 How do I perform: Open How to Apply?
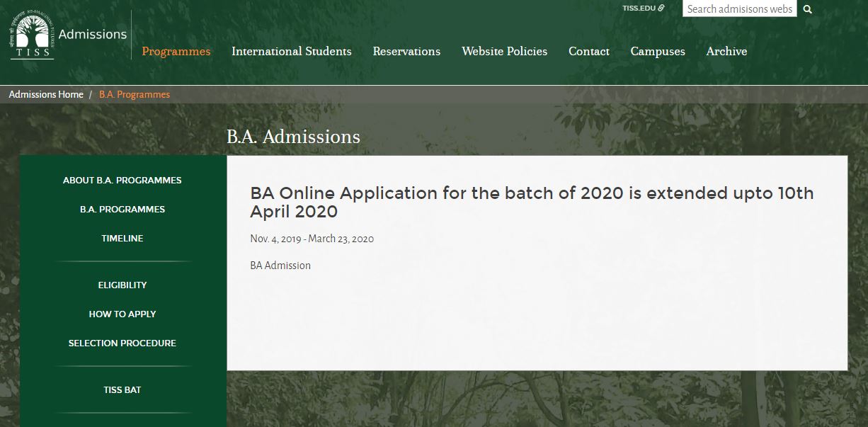[x=122, y=314]
